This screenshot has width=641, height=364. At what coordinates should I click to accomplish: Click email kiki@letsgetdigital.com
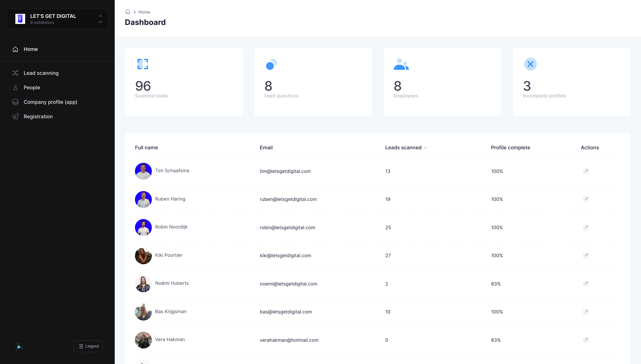[285, 255]
